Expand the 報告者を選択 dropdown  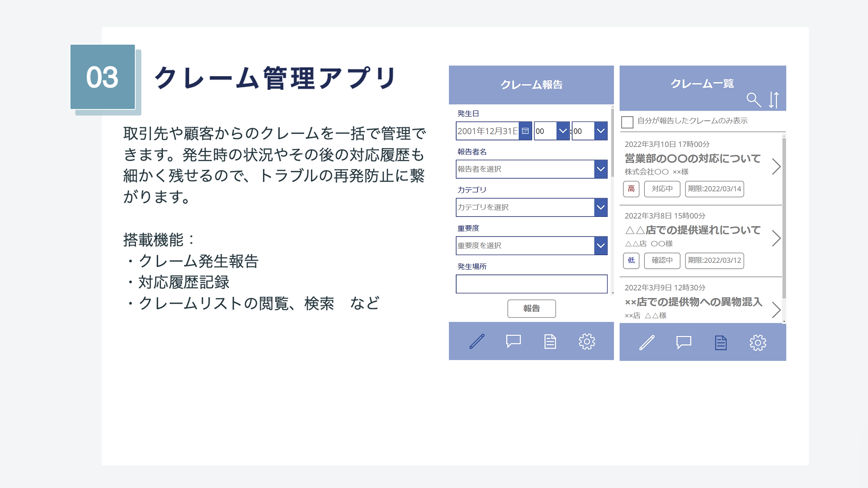[601, 169]
